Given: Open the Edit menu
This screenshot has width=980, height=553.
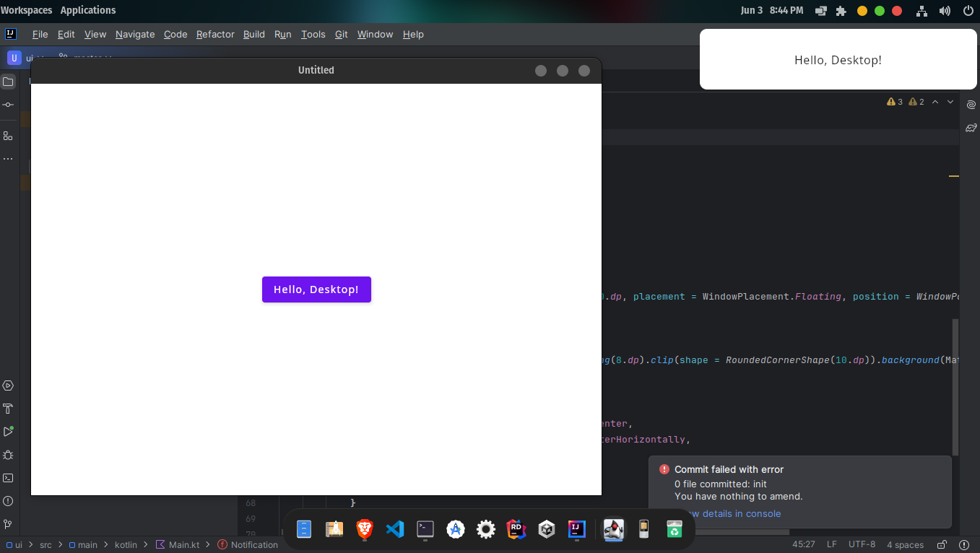Looking at the screenshot, I should point(66,34).
